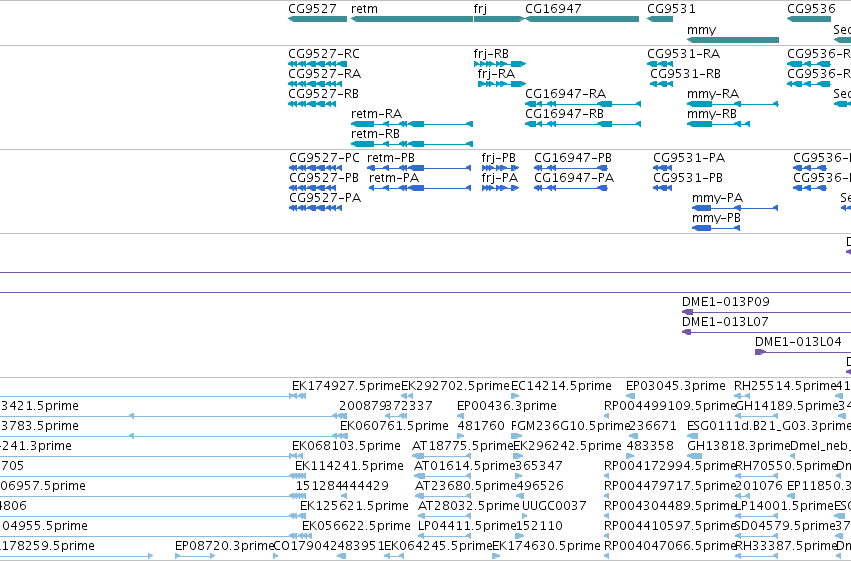
Task: Click the CG9527 gene label
Action: tap(312, 9)
